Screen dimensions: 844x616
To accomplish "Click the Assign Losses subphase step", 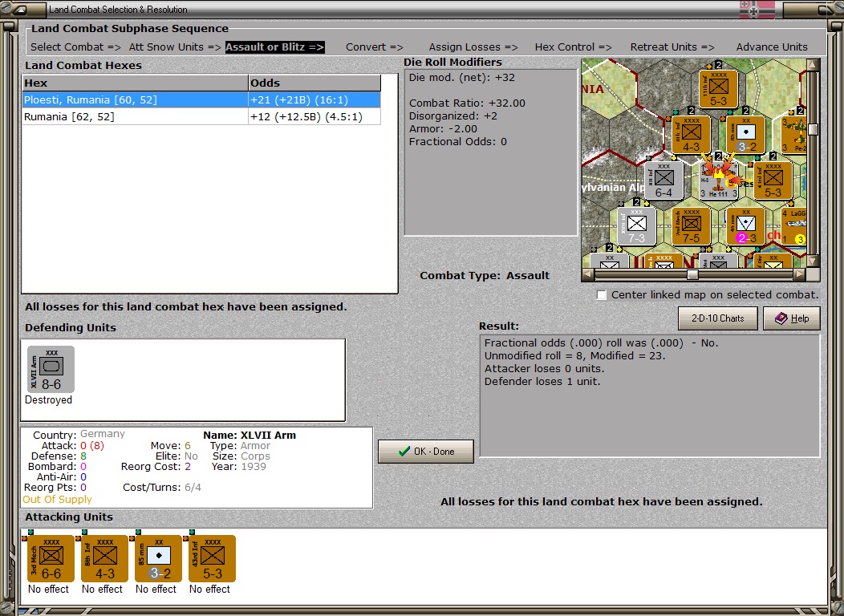I will coord(473,47).
